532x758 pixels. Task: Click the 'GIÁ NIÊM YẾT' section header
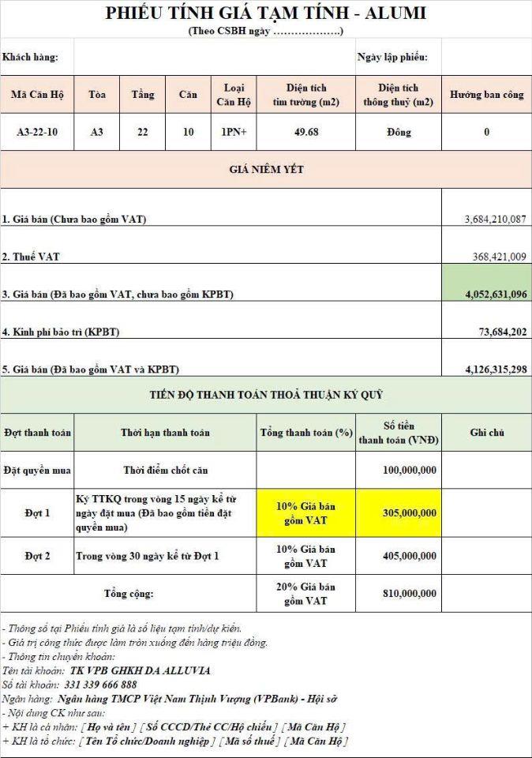[x=266, y=169]
